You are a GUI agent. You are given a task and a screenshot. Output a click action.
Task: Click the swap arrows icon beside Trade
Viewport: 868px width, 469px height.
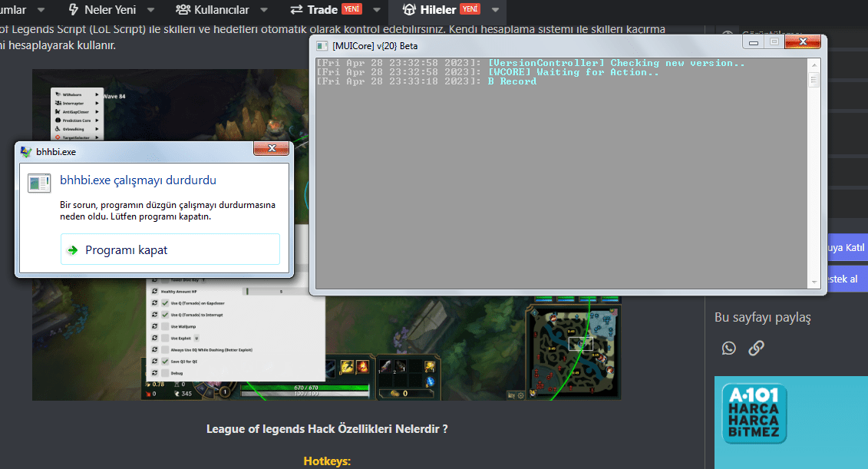pyautogui.click(x=297, y=9)
